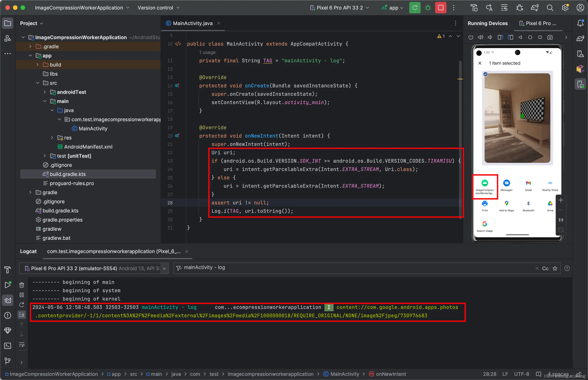
Task: Take emulator screenshot with camera icon
Action: pos(550,37)
